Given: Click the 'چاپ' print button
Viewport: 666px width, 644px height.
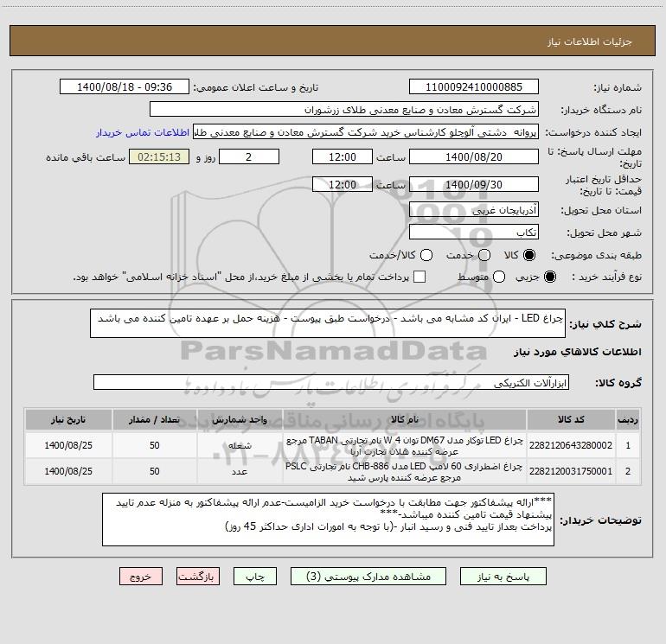Looking at the screenshot, I should [255, 577].
